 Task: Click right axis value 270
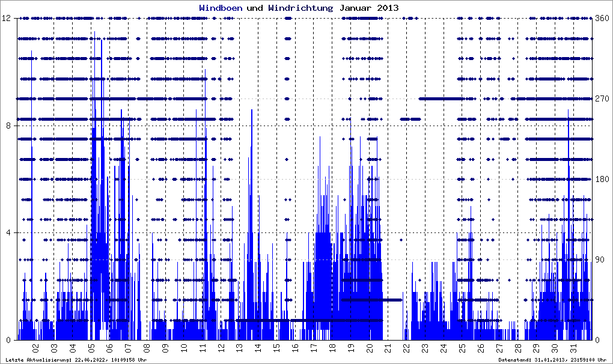click(602, 99)
